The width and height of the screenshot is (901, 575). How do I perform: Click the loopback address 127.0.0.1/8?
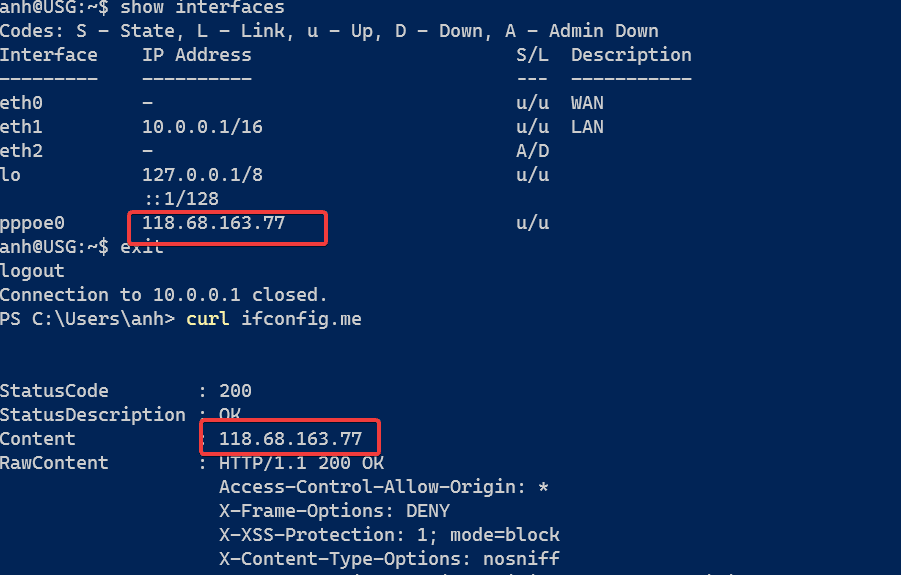202,175
